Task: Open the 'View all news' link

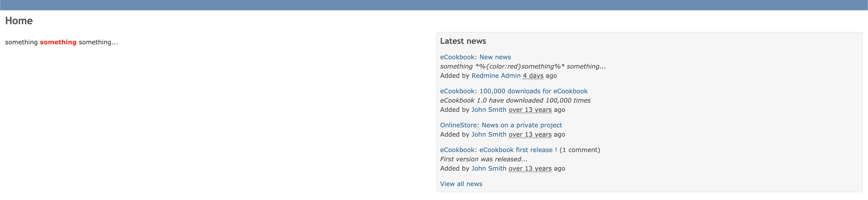Action: (461, 184)
